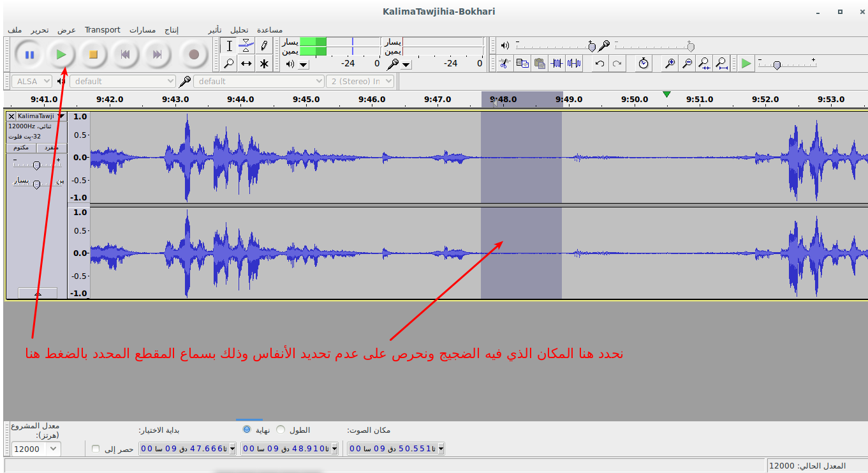Image resolution: width=868 pixels, height=473 pixels.
Task: Open the '2 (Stereo) In' channels dropdown
Action: [x=360, y=81]
